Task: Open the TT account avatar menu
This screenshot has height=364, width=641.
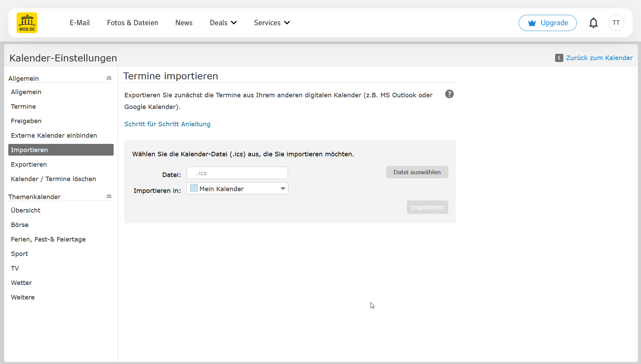Action: (x=616, y=23)
